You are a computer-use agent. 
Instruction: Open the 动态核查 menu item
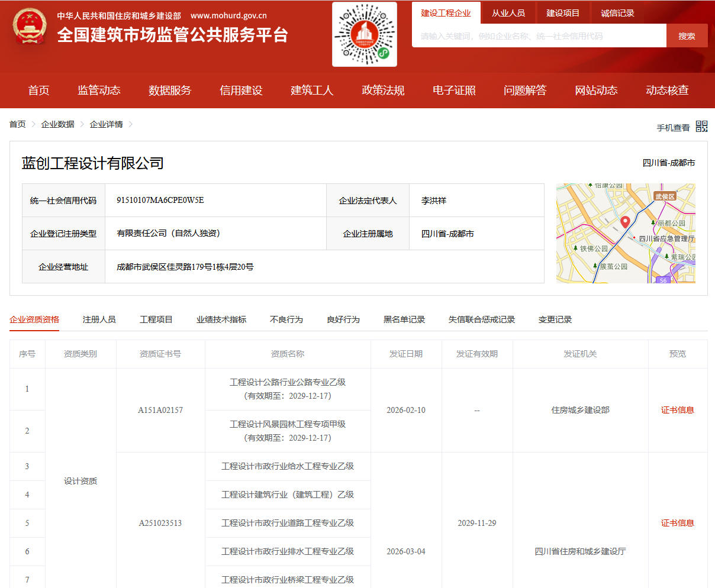point(667,91)
